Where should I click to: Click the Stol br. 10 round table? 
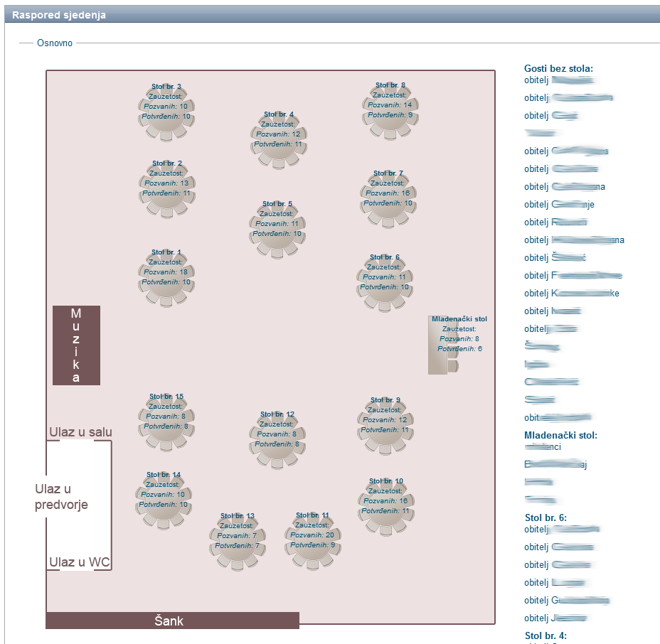[x=386, y=505]
